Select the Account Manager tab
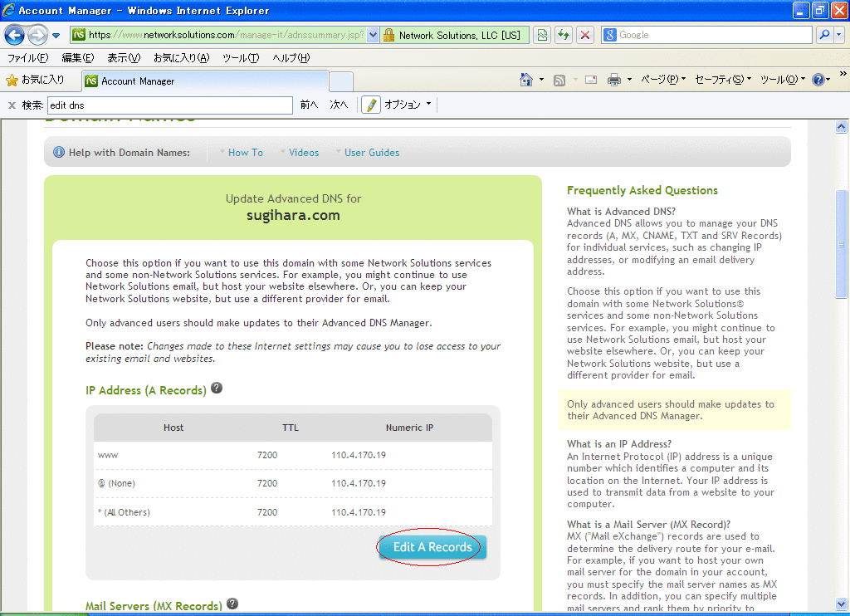Screen dimensions: 850x616 (x=205, y=81)
